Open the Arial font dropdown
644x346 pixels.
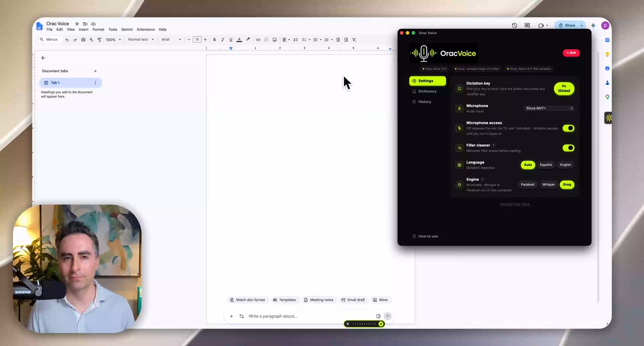pos(171,40)
